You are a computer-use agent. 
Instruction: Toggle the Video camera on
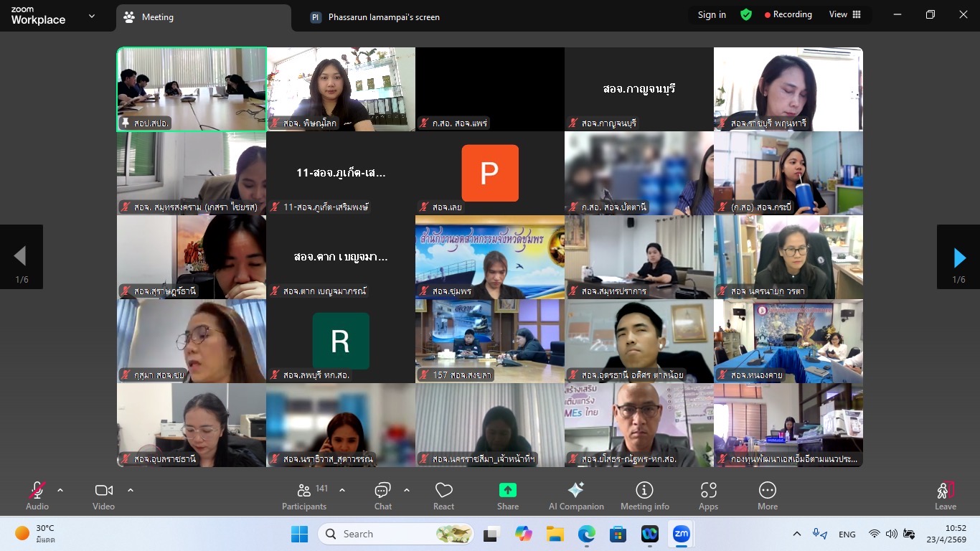click(103, 496)
